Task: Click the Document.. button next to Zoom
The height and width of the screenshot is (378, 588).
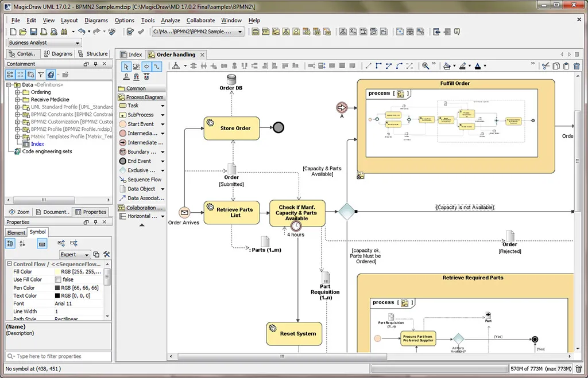Action: point(53,211)
